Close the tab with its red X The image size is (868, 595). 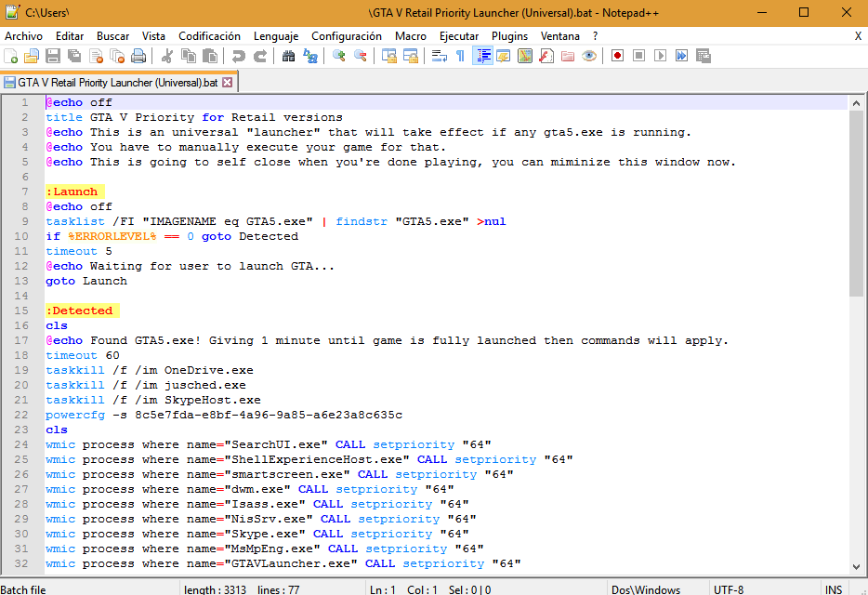click(228, 83)
